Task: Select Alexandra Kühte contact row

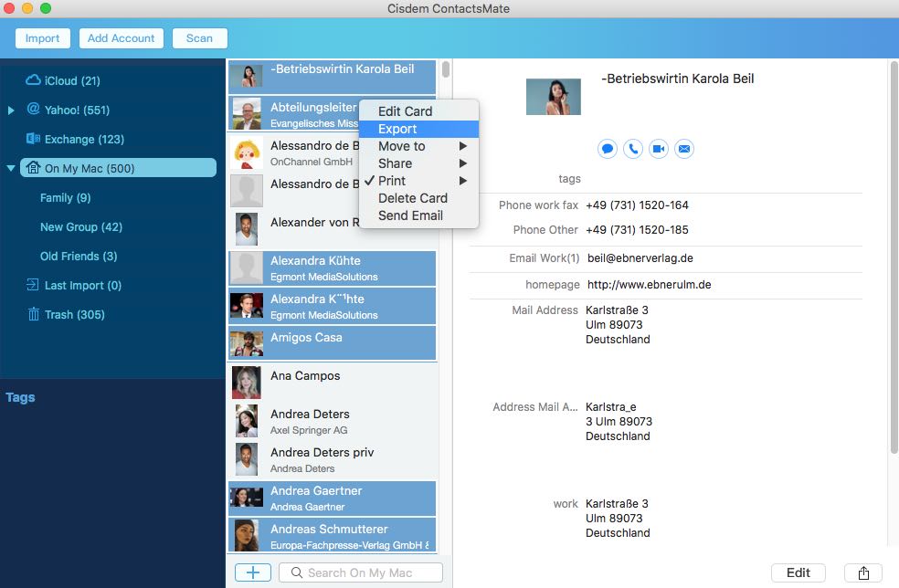Action: (332, 268)
